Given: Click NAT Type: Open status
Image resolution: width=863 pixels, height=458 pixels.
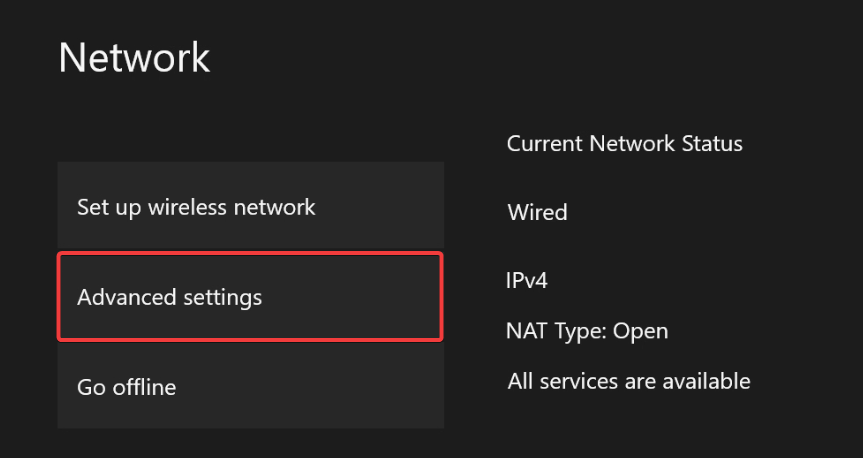Looking at the screenshot, I should [587, 331].
